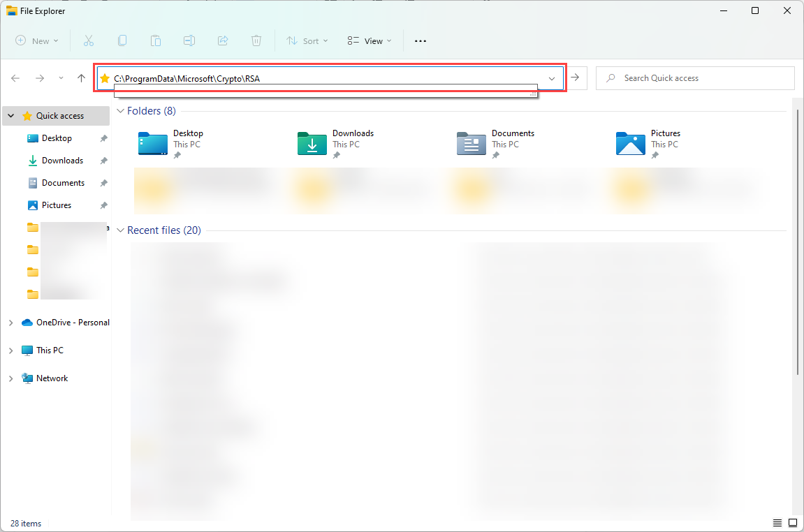804x532 pixels.
Task: Collapse the Recent files section
Action: [120, 230]
